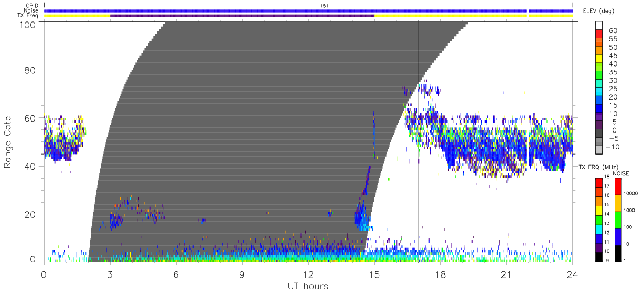Screen dimensions: 644x297
Task: Click tick label '40' on Range Gate axis
Action: click(30, 166)
